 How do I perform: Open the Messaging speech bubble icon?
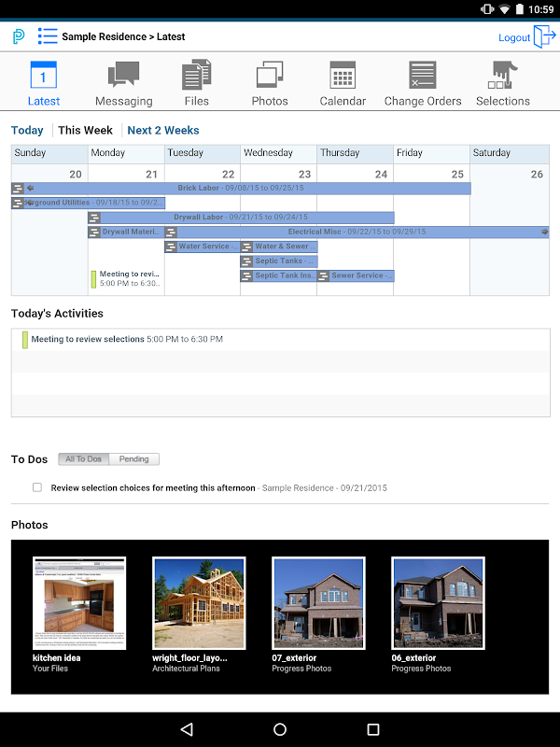(123, 75)
